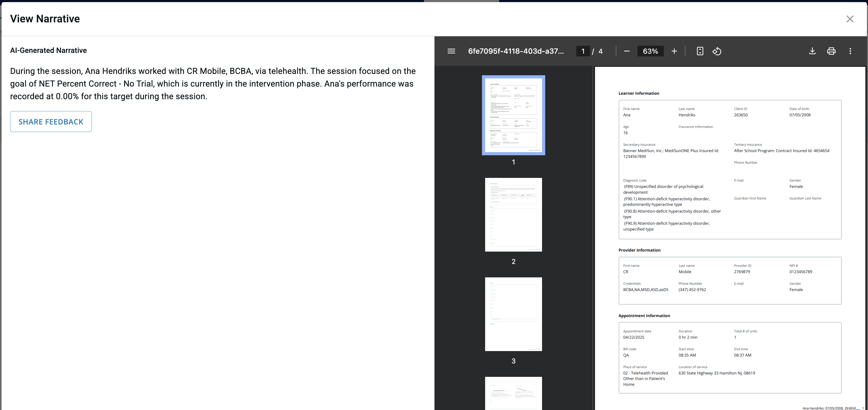This screenshot has width=868, height=410.
Task: Zoom in on the PDF viewer
Action: coord(675,51)
